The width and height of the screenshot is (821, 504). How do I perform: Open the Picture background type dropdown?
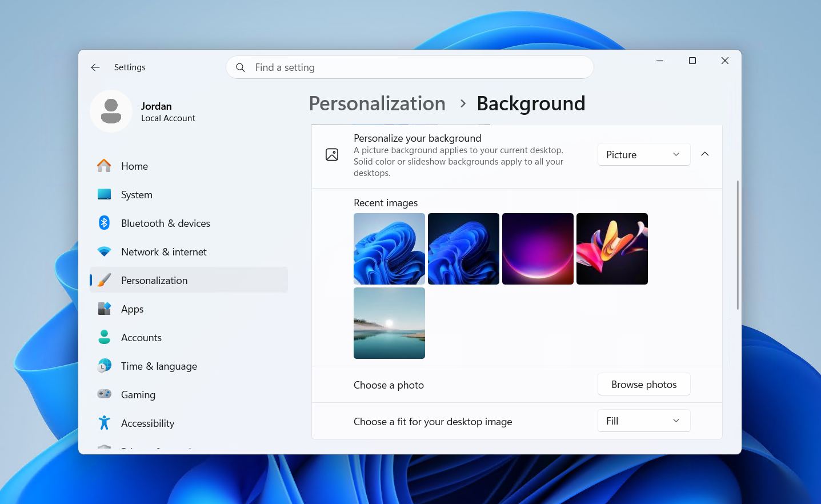[x=644, y=155]
